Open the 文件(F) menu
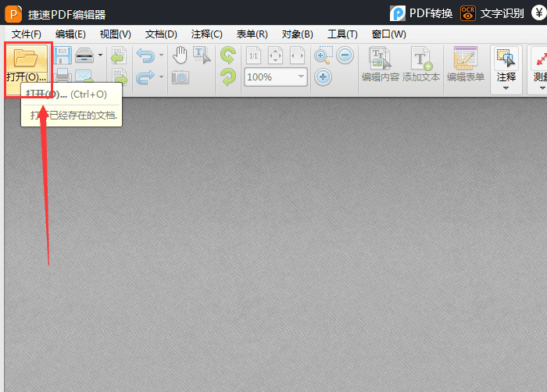The width and height of the screenshot is (547, 392). (27, 34)
